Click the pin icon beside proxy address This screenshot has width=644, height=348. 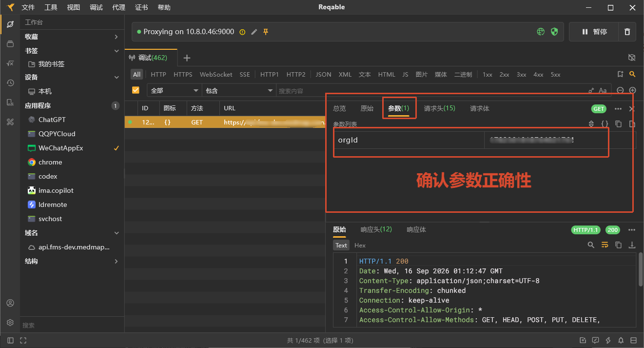tap(266, 32)
